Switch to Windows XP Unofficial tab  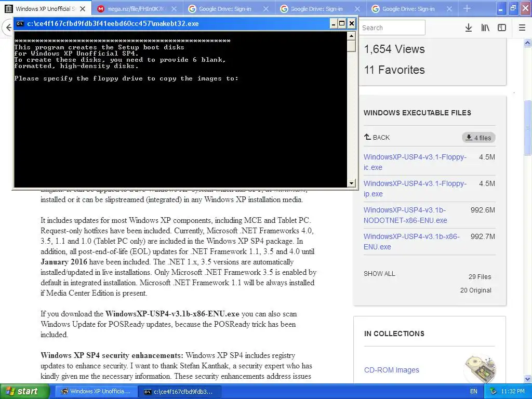46,9
